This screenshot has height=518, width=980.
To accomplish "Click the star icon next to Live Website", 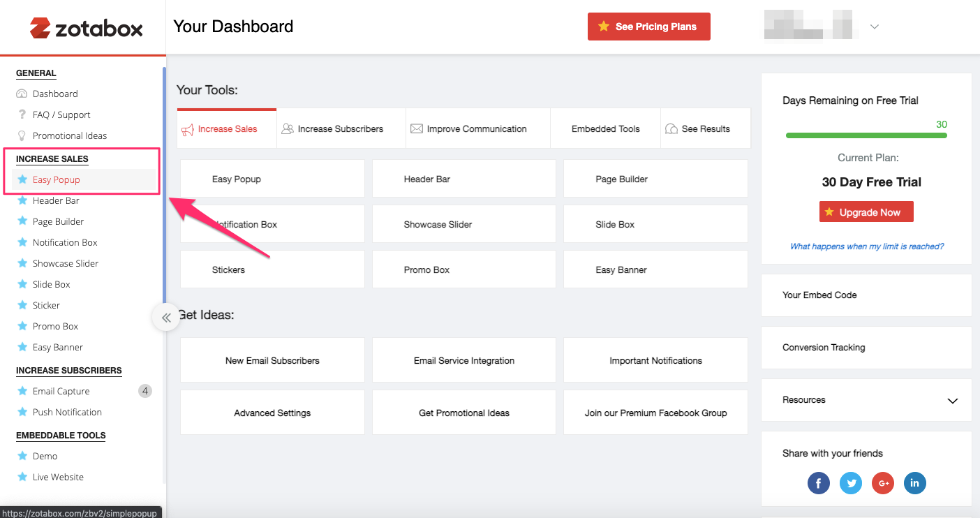I will tap(22, 477).
